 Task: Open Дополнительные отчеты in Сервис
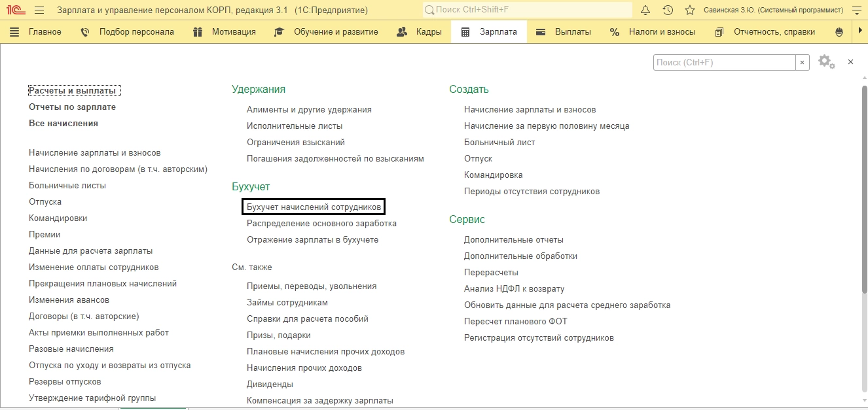pyautogui.click(x=514, y=240)
